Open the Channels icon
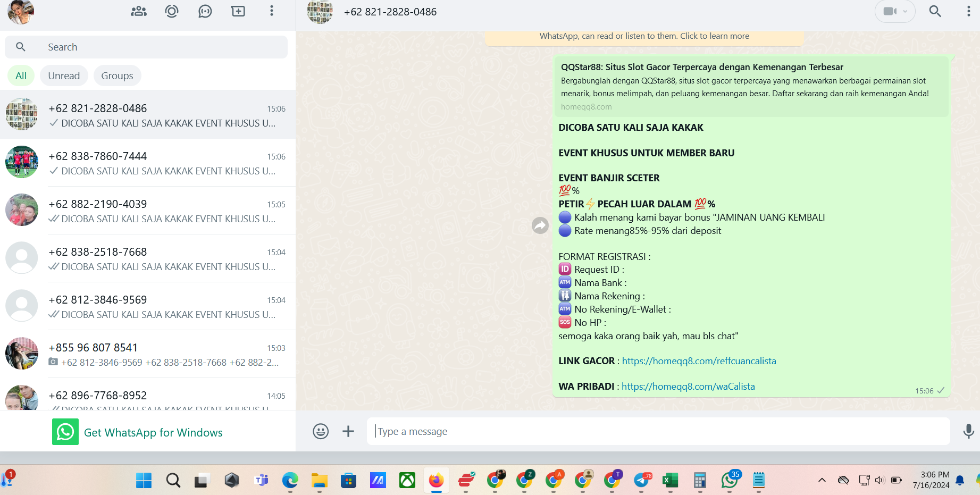The width and height of the screenshot is (980, 495). click(205, 11)
